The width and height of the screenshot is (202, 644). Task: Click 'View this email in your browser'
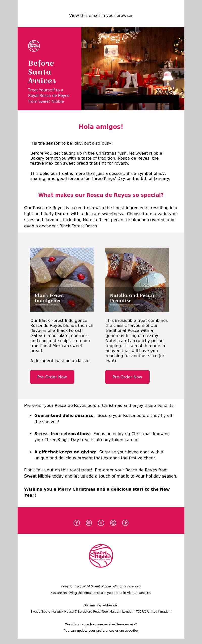(x=101, y=15)
